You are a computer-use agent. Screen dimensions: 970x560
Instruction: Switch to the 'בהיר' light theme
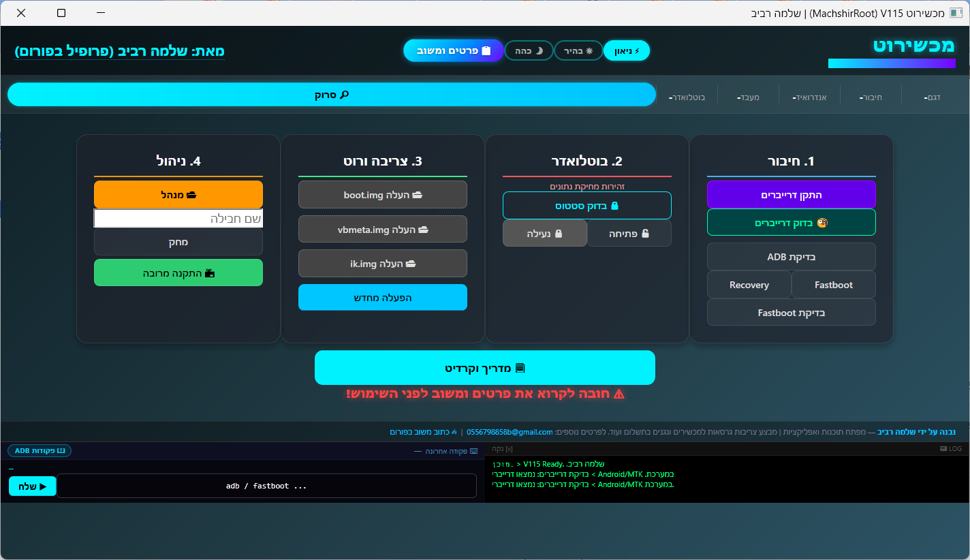[x=578, y=50]
